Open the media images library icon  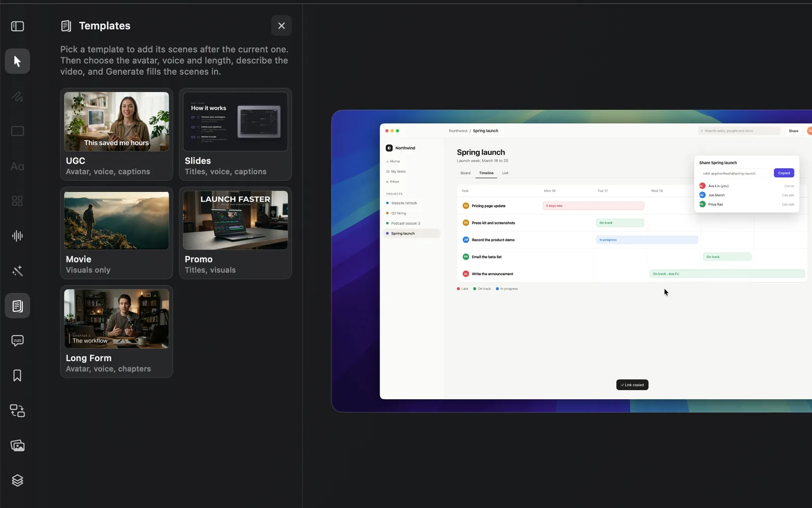(17, 446)
